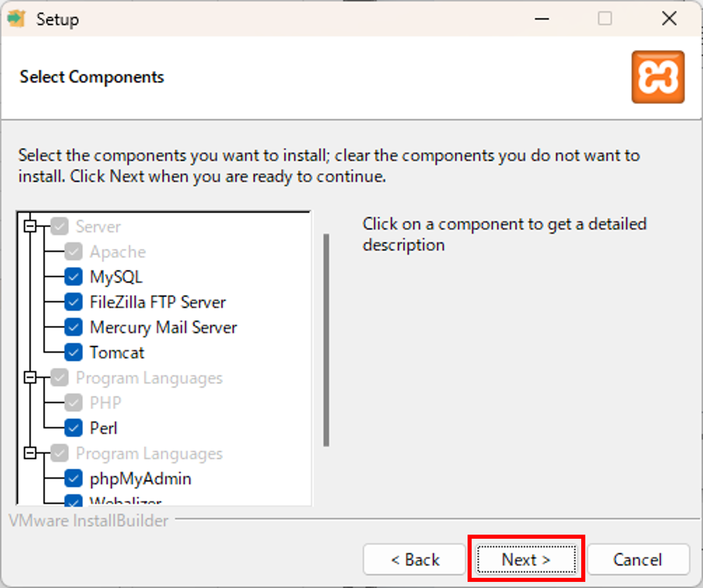Collapse the first Program Languages node

(31, 378)
